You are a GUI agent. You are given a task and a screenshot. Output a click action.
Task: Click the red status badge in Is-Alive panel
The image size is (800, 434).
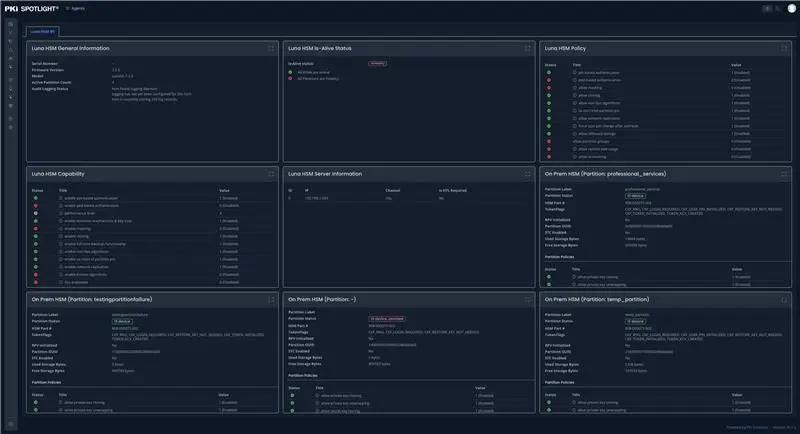[378, 64]
